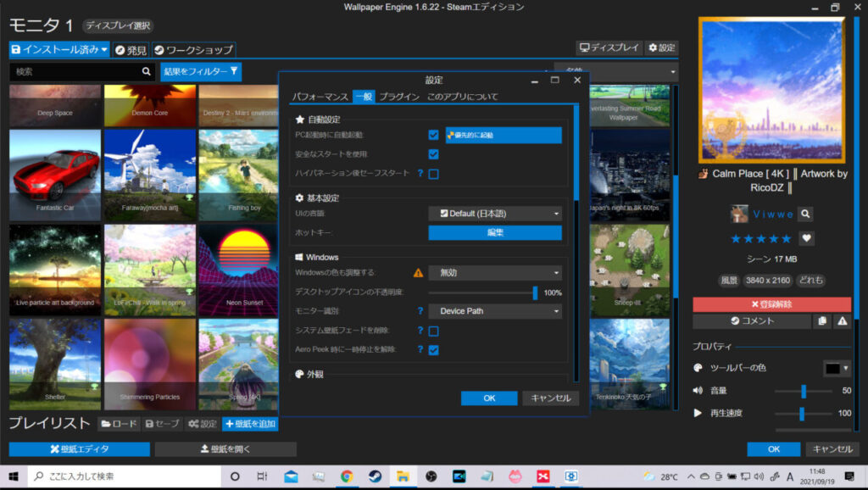
Task: Click the red X app taskbar icon
Action: point(543,476)
